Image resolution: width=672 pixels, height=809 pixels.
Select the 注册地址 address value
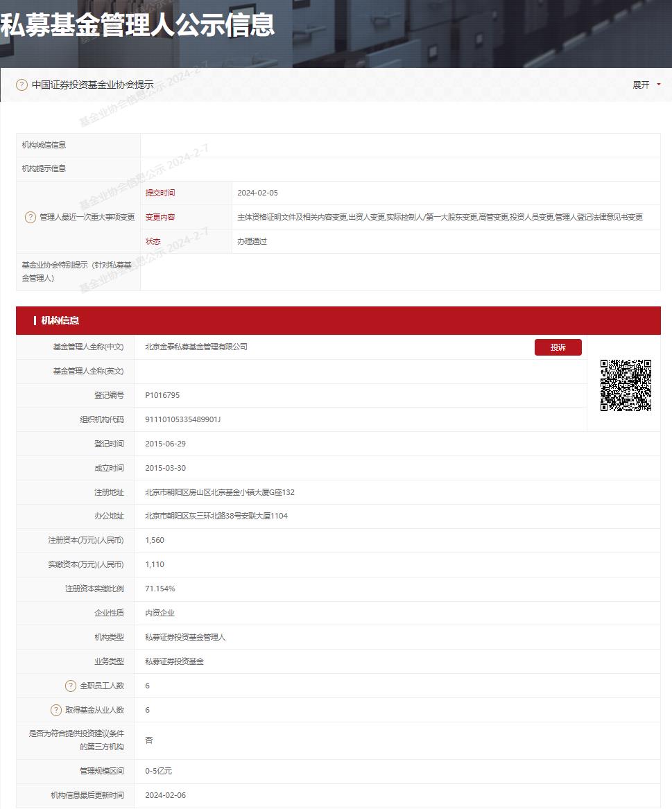click(220, 492)
